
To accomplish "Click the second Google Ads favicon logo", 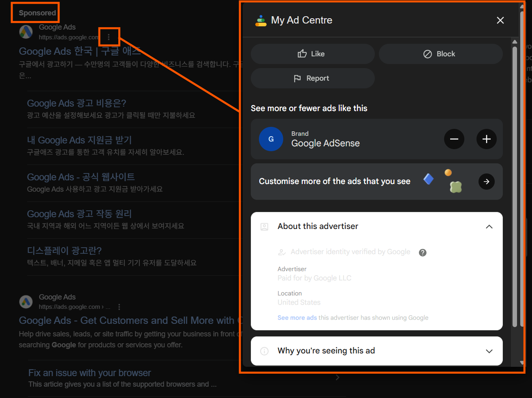I will 26,302.
